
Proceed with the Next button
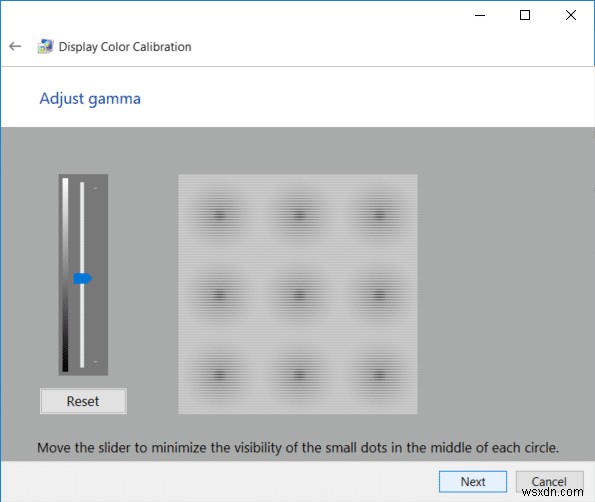pyautogui.click(x=473, y=482)
